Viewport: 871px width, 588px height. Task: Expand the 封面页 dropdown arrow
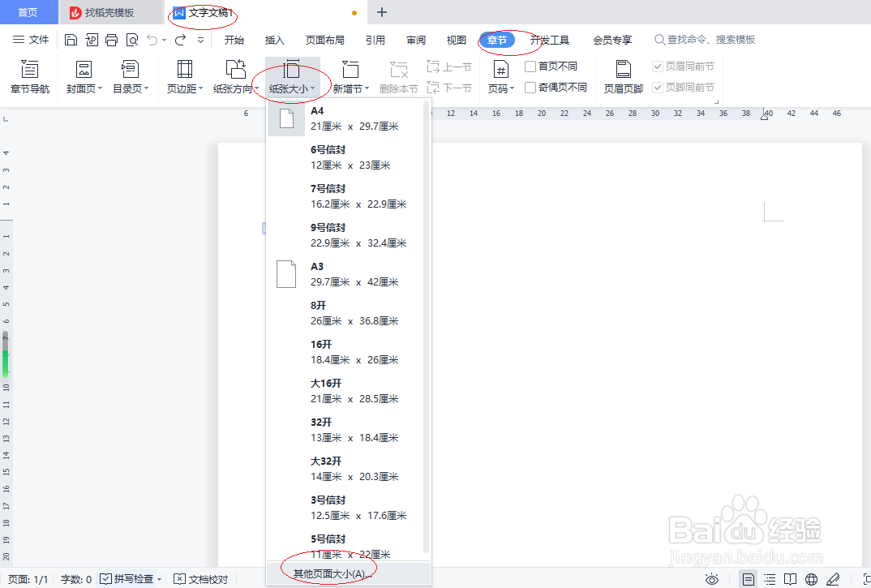pos(100,88)
